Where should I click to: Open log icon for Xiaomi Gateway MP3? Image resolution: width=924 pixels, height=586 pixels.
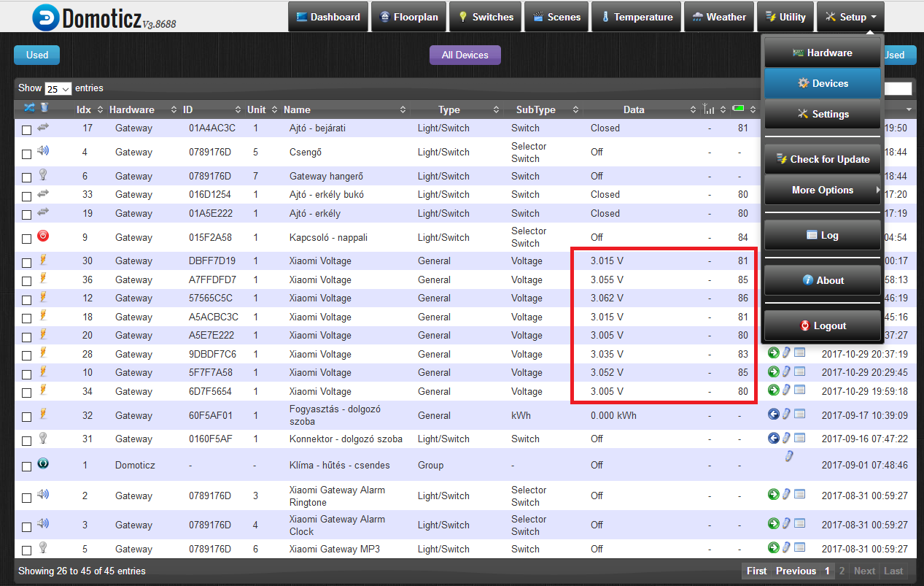[x=799, y=547]
